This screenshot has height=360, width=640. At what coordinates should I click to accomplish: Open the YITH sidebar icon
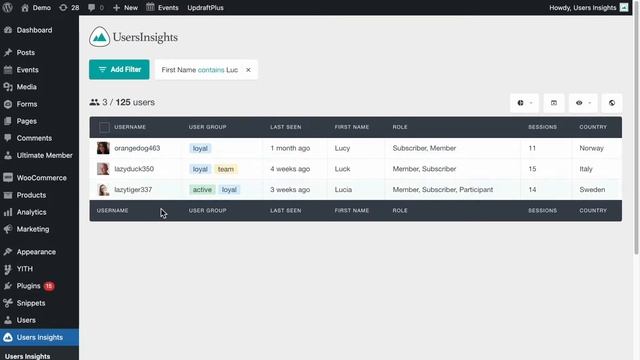pos(8,269)
